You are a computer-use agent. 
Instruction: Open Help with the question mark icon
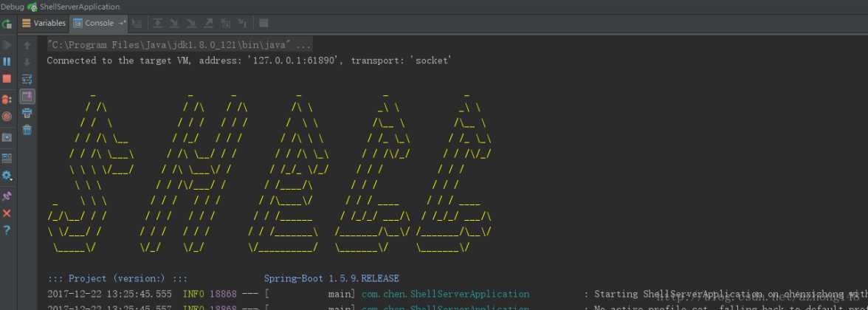(7, 230)
